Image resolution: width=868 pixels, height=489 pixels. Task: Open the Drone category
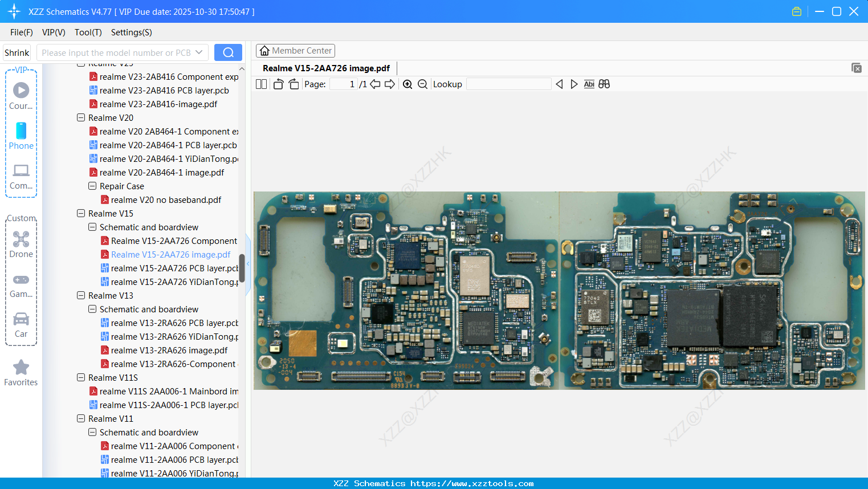[x=21, y=244]
